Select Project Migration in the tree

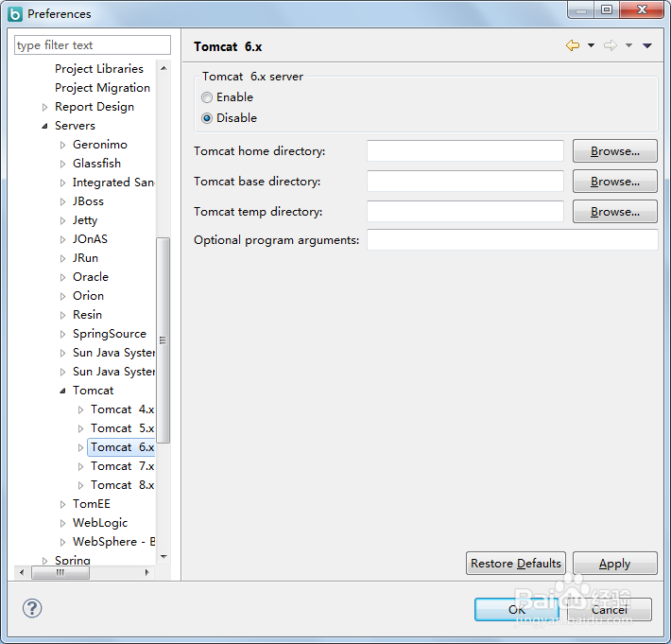pos(102,88)
